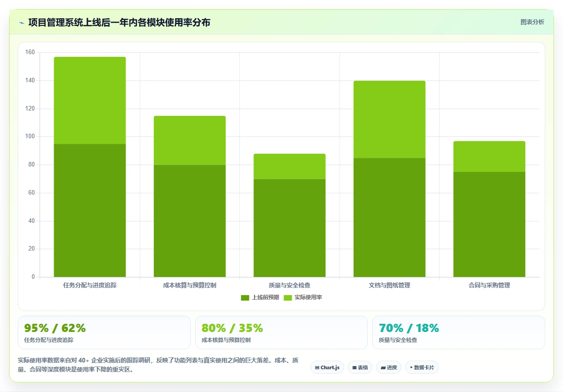
Task: Open the 图表分析 link in the header
Action: [532, 22]
